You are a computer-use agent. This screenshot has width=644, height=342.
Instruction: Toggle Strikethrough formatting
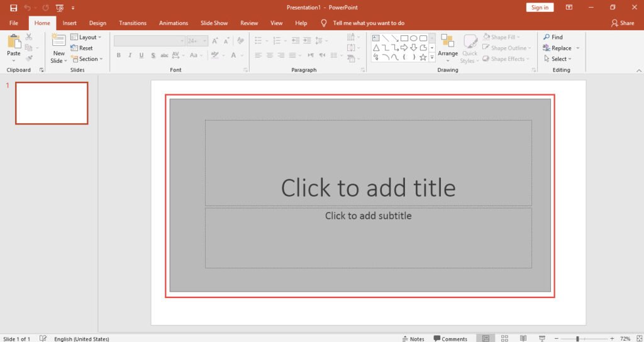click(164, 55)
